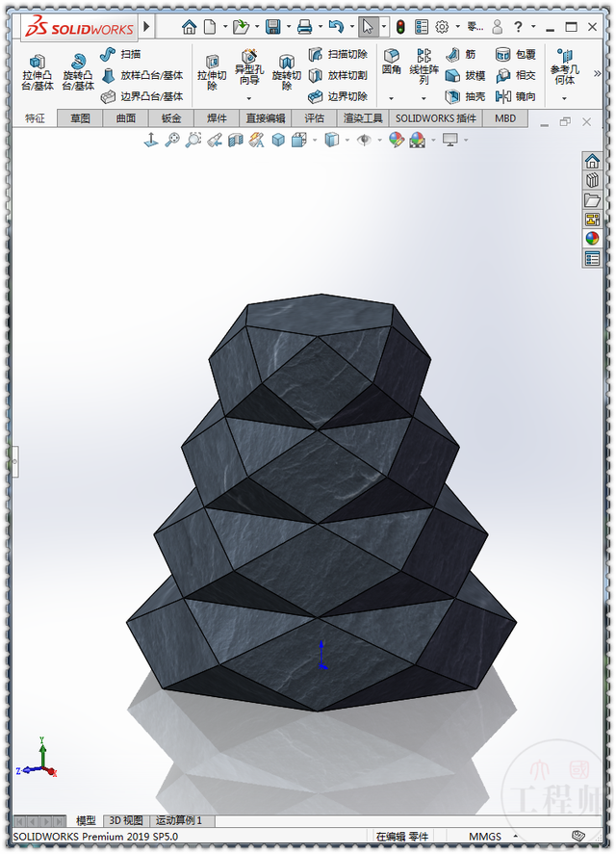Select the 拔模 draft tool
The width and height of the screenshot is (616, 854).
[465, 75]
